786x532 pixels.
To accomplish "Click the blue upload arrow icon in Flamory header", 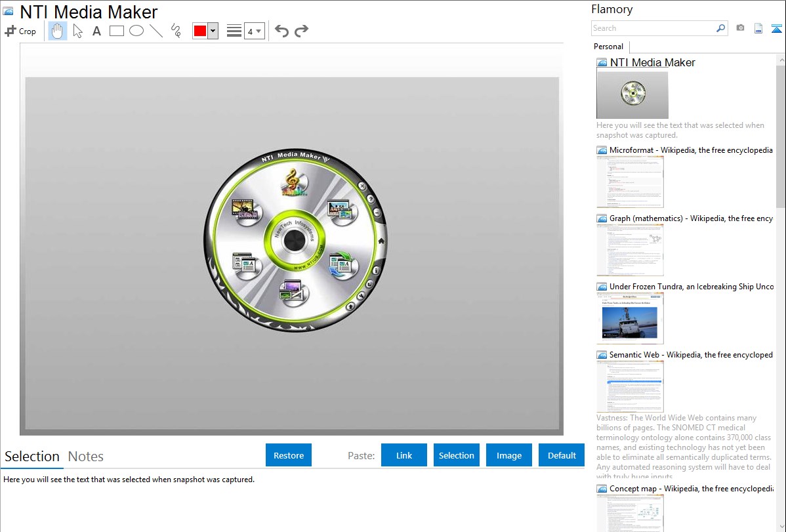I will 776,28.
